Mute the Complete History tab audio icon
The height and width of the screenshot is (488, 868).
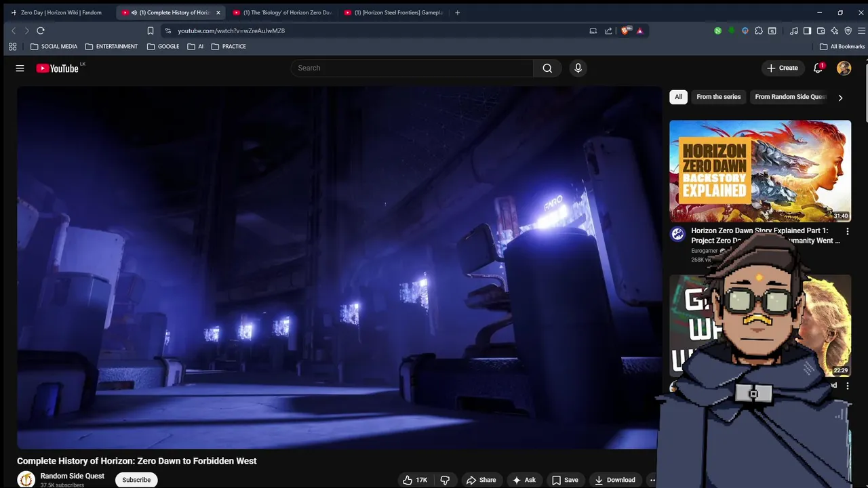click(134, 12)
